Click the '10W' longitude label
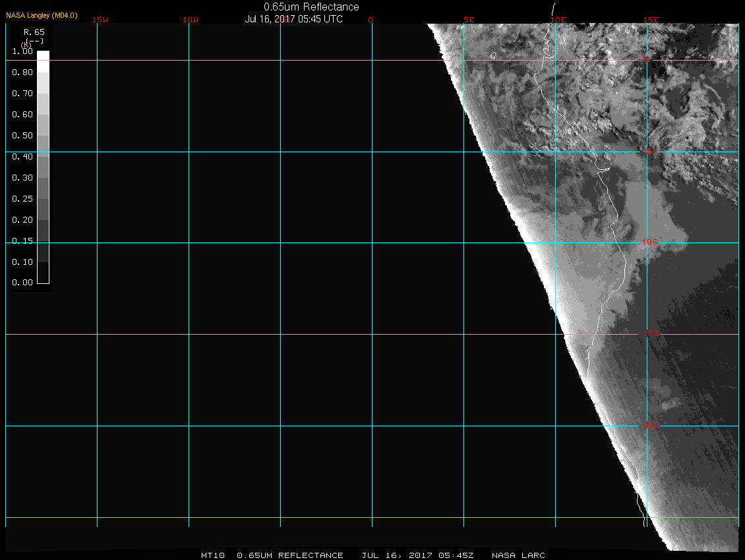Image resolution: width=745 pixels, height=560 pixels. coord(191,20)
